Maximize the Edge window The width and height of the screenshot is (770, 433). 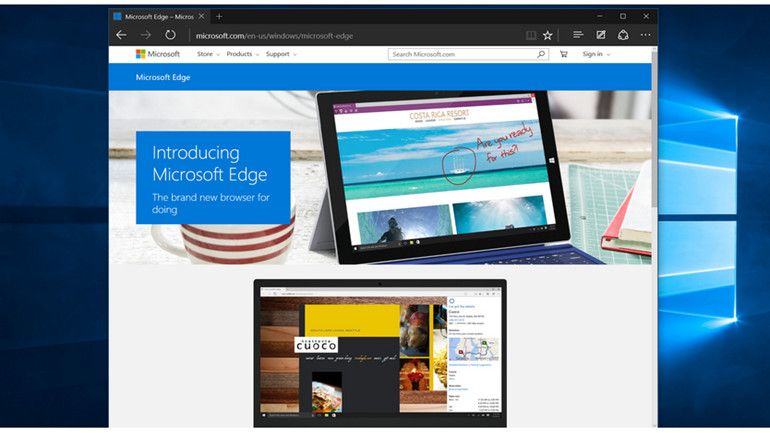(623, 16)
